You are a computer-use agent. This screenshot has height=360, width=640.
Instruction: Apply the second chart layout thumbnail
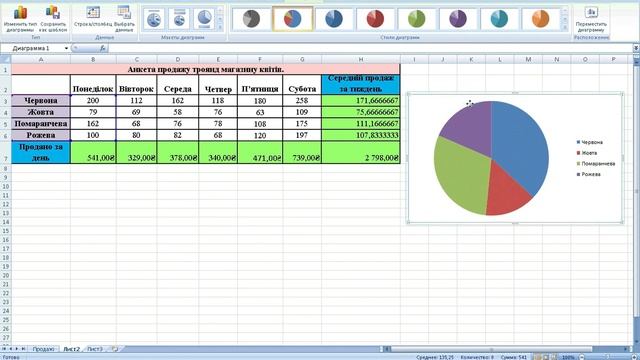(x=179, y=19)
